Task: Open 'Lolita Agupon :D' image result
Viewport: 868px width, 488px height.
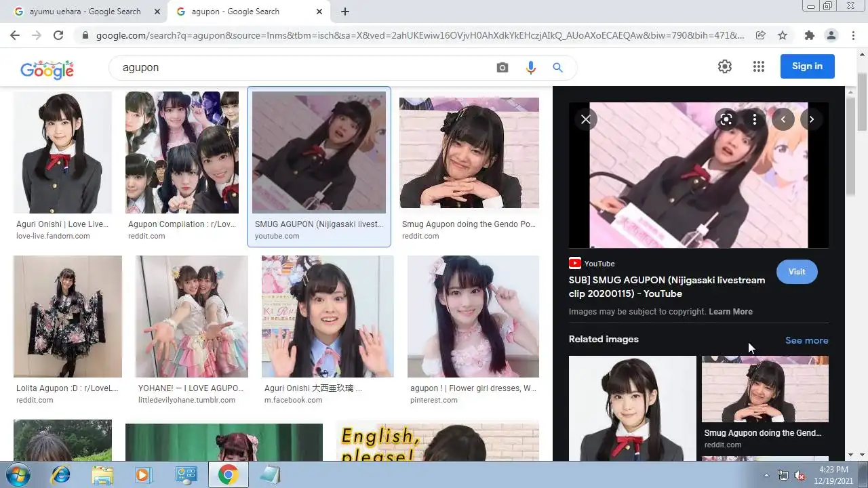Action: coord(68,317)
